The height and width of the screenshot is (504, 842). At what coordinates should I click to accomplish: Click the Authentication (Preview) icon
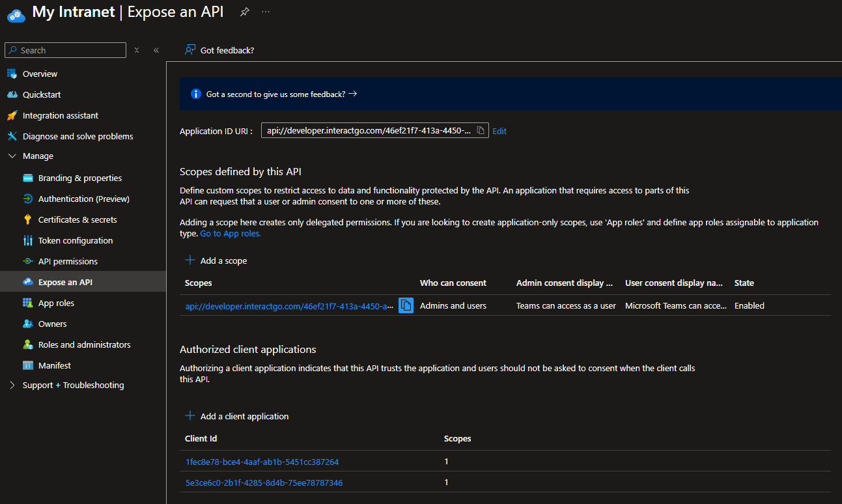tap(27, 199)
